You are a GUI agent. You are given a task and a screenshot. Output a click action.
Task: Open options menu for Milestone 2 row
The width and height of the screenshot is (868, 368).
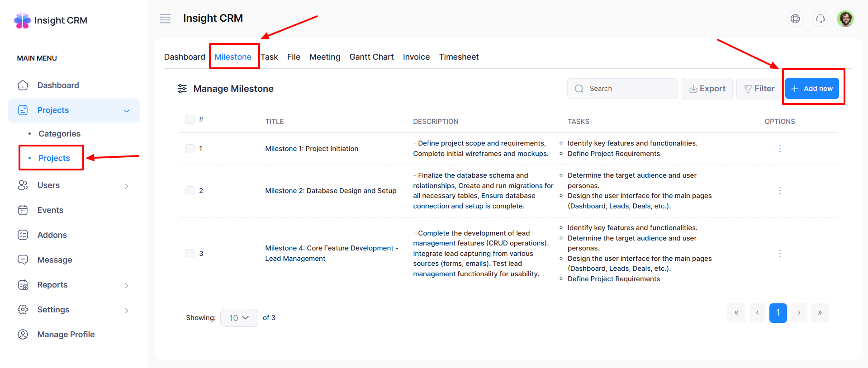point(780,191)
